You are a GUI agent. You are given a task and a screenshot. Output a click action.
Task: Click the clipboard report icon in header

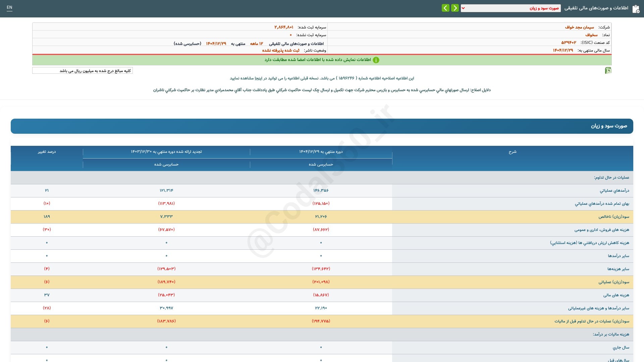pyautogui.click(x=636, y=9)
